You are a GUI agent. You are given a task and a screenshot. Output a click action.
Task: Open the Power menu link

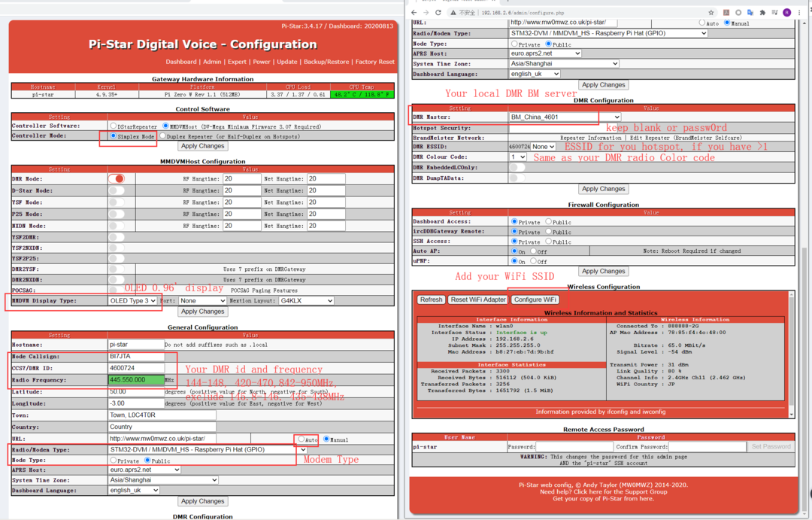coord(262,62)
